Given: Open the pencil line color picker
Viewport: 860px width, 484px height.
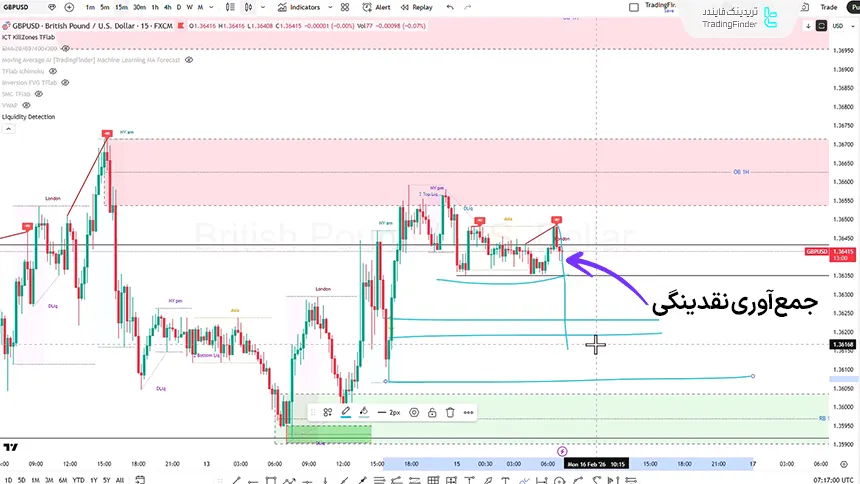Looking at the screenshot, I should coord(345,412).
